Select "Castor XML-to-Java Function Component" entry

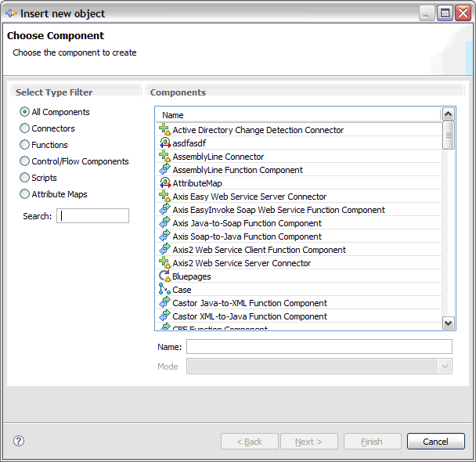(299, 316)
